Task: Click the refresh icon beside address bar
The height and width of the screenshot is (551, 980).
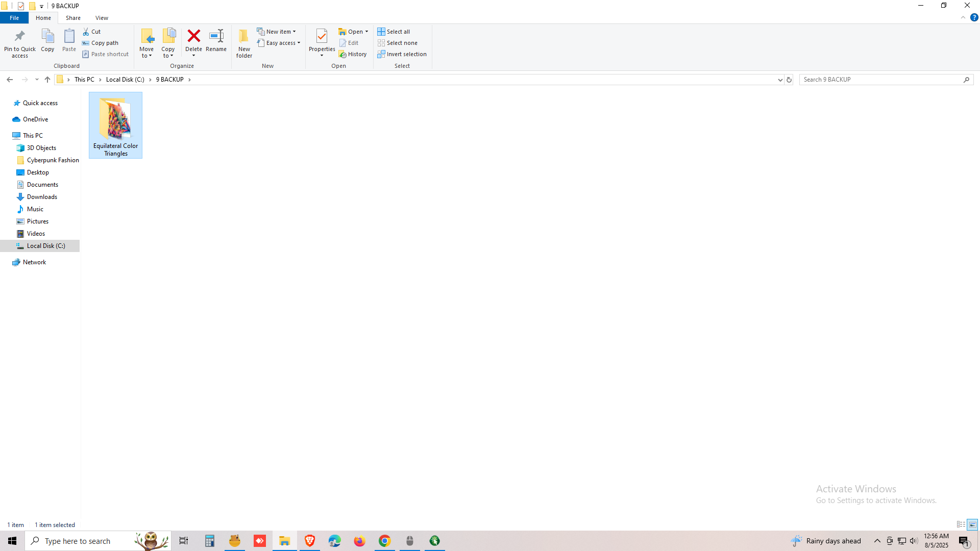Action: (789, 80)
